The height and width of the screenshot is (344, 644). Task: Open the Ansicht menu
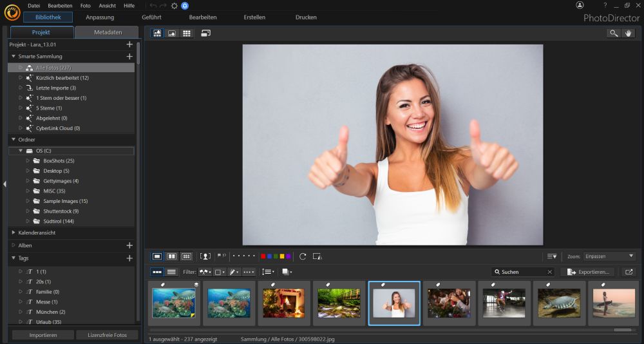coord(108,5)
